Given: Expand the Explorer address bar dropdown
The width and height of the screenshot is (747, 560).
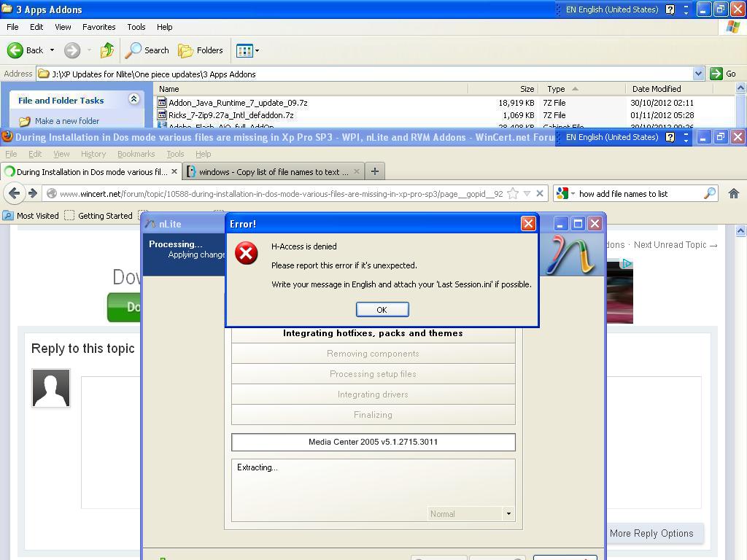Looking at the screenshot, I should point(698,74).
